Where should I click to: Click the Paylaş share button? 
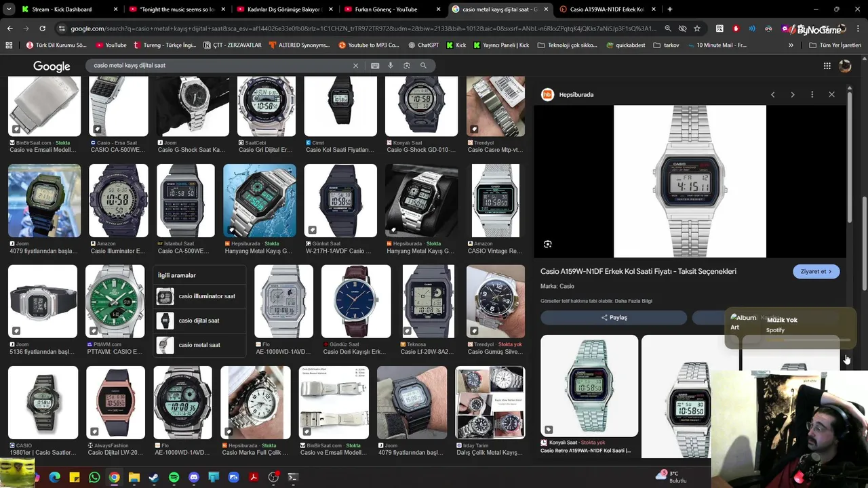pyautogui.click(x=614, y=318)
